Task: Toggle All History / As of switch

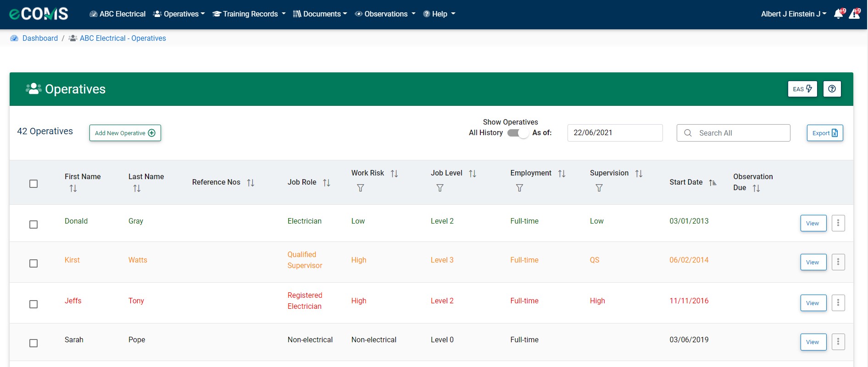Action: 517,133
